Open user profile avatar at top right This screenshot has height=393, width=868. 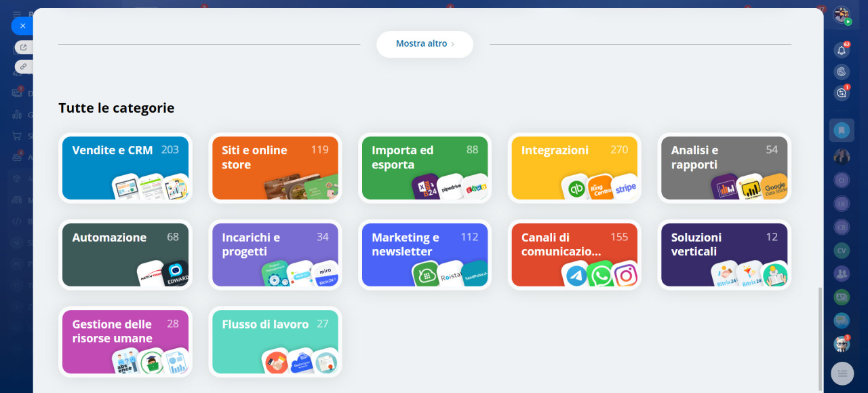pos(842,15)
